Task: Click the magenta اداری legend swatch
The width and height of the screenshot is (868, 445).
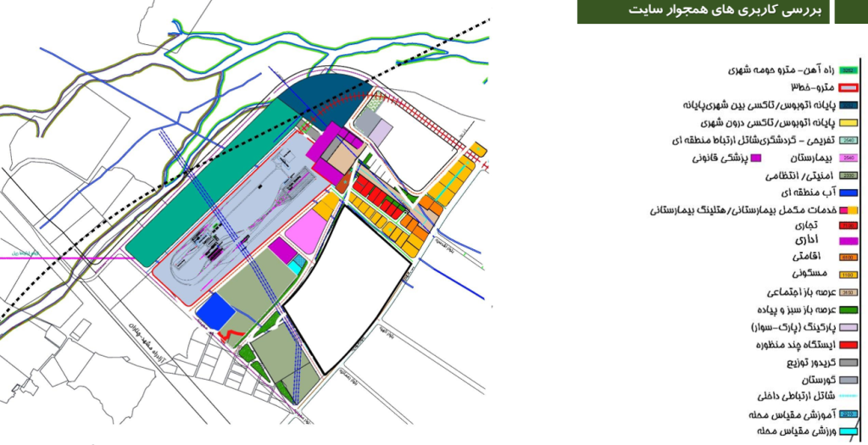Action: coord(849,242)
